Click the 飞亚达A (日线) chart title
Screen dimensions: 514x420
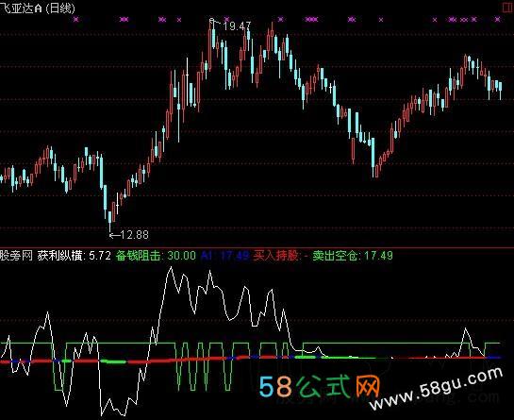(38, 8)
